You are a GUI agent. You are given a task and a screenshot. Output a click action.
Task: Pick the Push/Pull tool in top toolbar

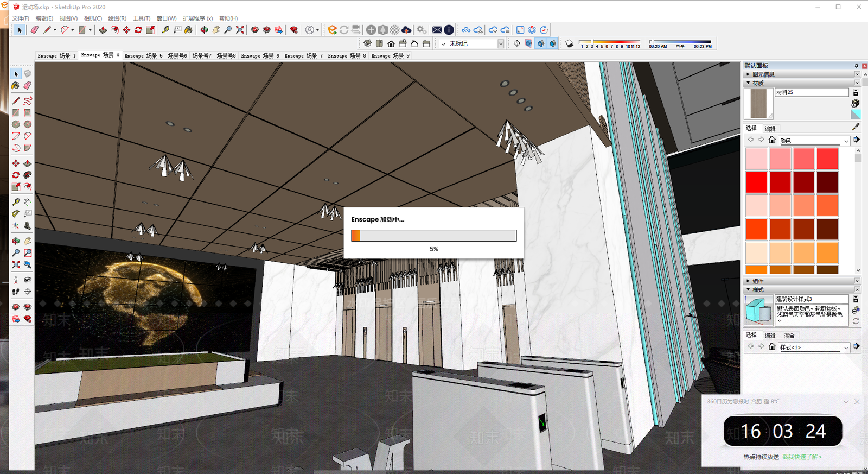103,30
